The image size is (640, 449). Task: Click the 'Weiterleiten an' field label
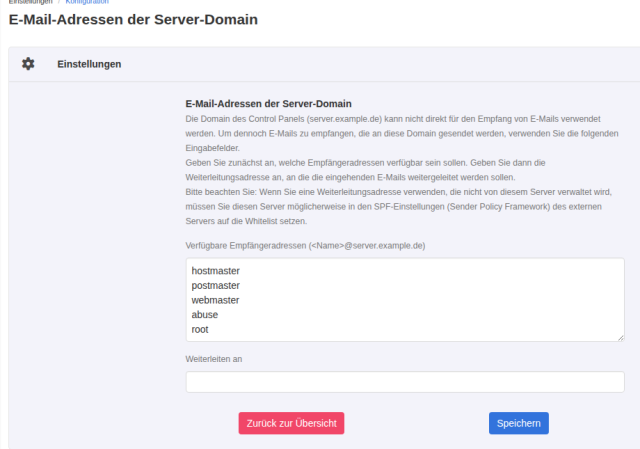point(213,359)
